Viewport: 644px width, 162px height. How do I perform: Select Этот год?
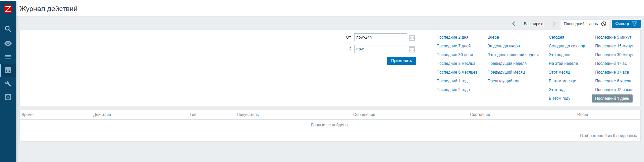[x=556, y=90]
